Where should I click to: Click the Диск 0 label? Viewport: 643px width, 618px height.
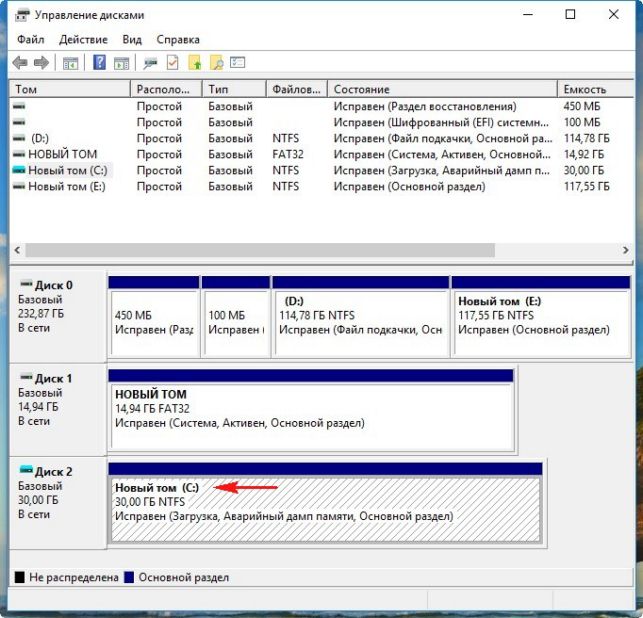[x=54, y=285]
